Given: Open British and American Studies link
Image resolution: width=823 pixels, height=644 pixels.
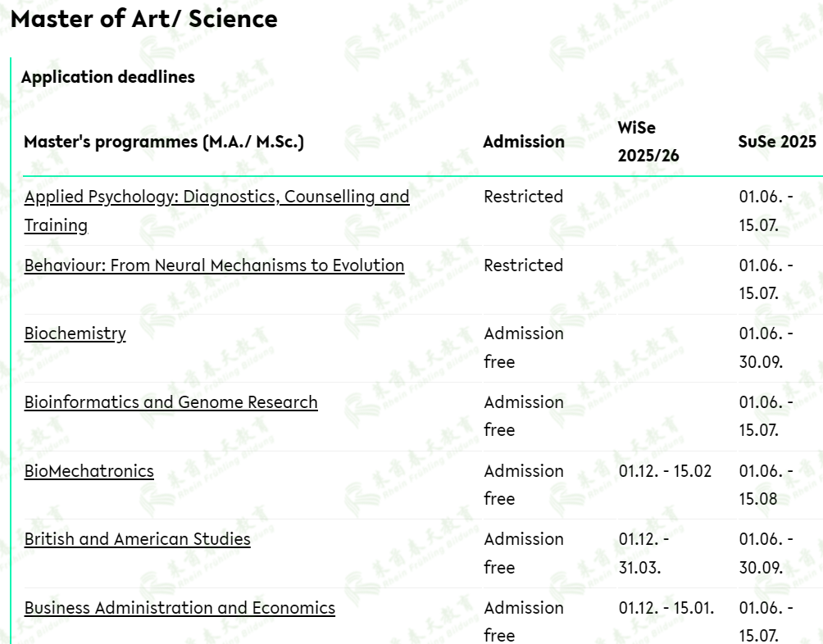Looking at the screenshot, I should (138, 539).
